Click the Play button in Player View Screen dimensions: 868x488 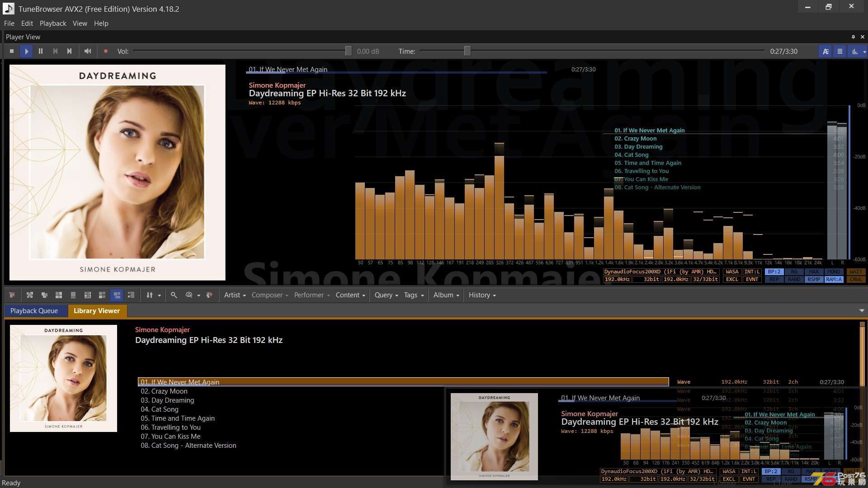(x=26, y=51)
